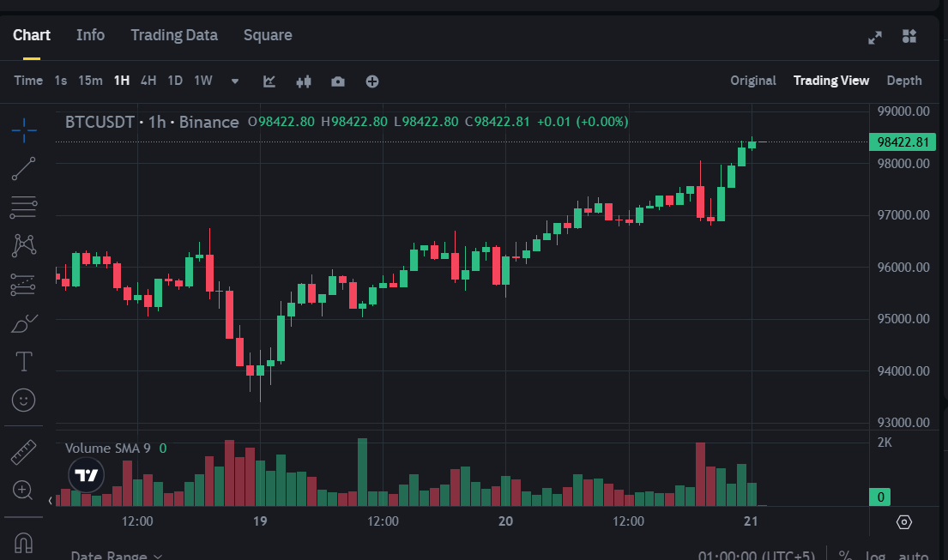Switch to the Info tab
This screenshot has width=948, height=560.
point(91,35)
